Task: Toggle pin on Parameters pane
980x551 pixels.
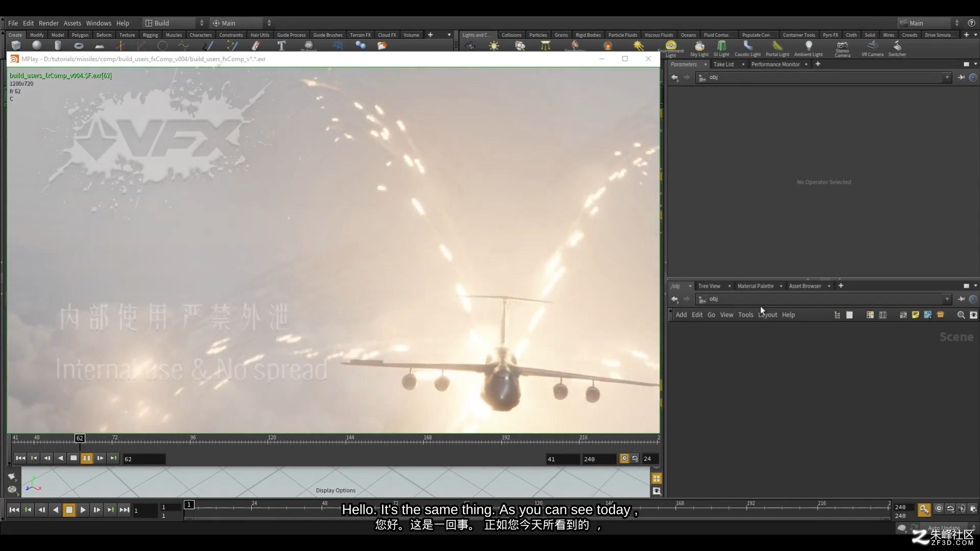Action: (x=961, y=78)
